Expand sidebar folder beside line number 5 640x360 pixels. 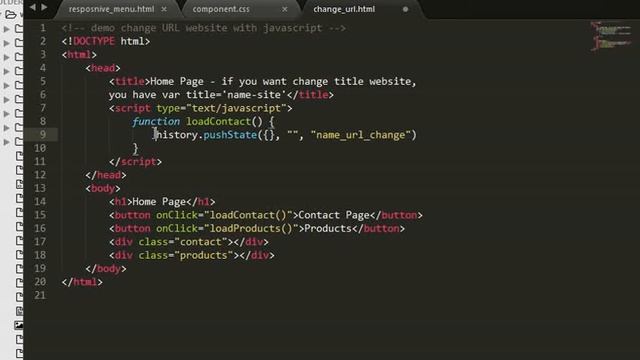click(7, 85)
